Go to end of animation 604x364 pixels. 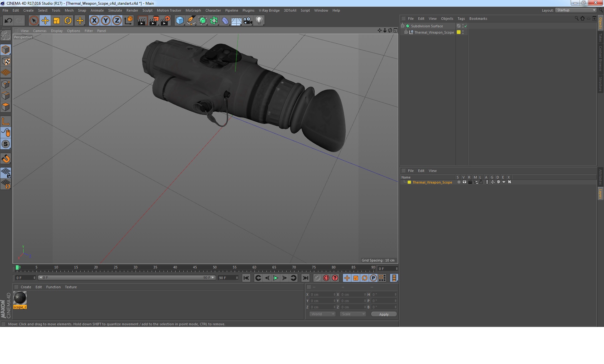(x=305, y=278)
